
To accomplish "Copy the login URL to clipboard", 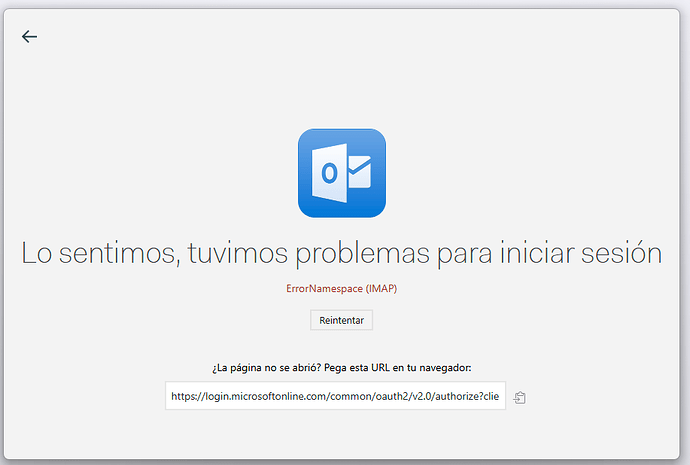I will 520,397.
